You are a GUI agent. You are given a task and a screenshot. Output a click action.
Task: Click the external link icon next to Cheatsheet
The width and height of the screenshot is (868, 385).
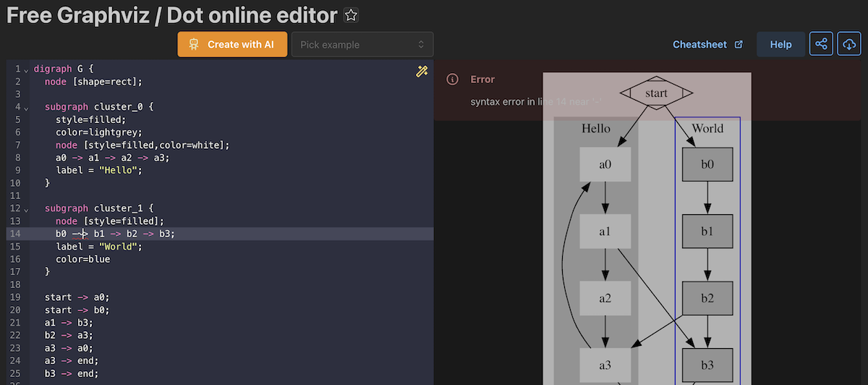pyautogui.click(x=739, y=45)
